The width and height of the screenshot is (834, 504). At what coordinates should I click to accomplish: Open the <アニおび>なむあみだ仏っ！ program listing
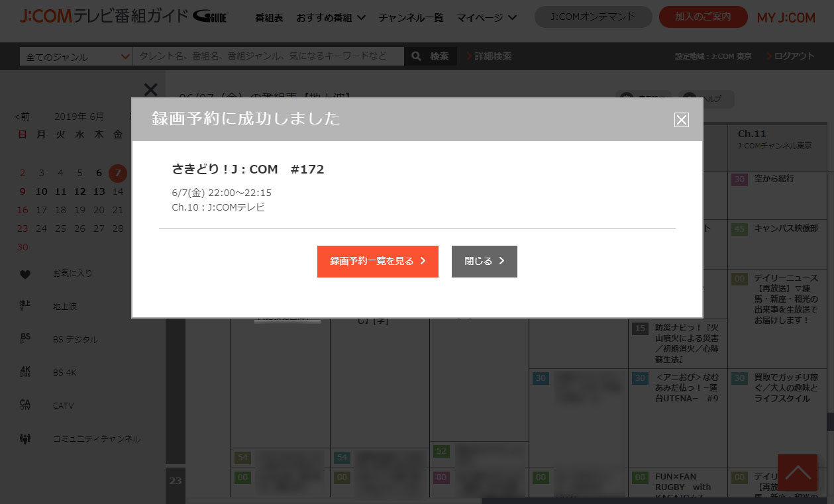pyautogui.click(x=686, y=388)
